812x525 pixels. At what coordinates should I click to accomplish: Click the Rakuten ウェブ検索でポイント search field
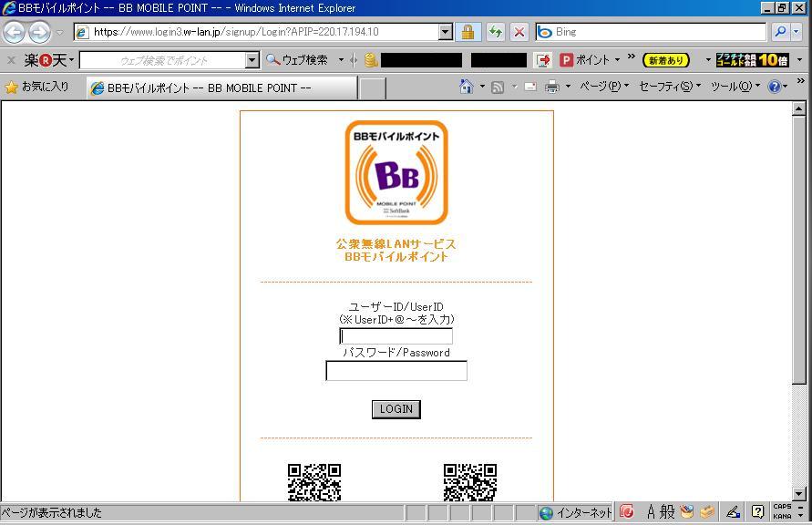point(163,60)
